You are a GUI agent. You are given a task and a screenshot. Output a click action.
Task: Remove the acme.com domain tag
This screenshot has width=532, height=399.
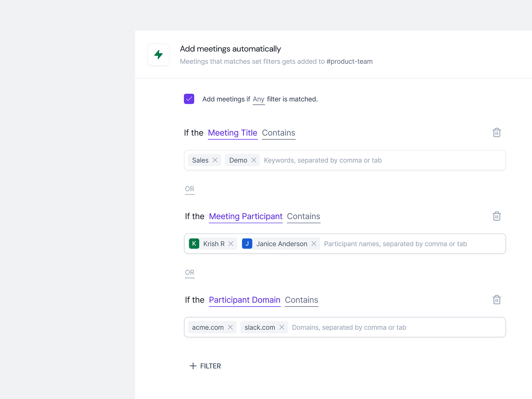point(230,327)
